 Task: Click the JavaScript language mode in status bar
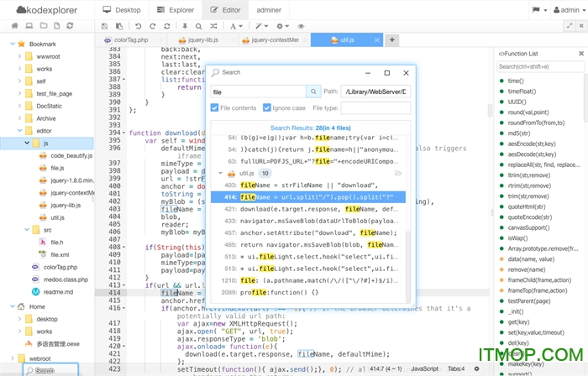(424, 368)
